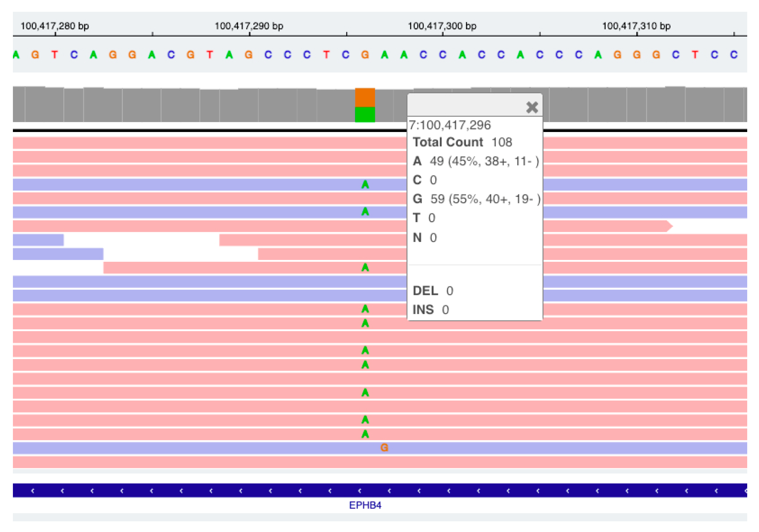Click the C 0 line in popup
Viewport: 759px width, 532px height.
click(x=425, y=180)
